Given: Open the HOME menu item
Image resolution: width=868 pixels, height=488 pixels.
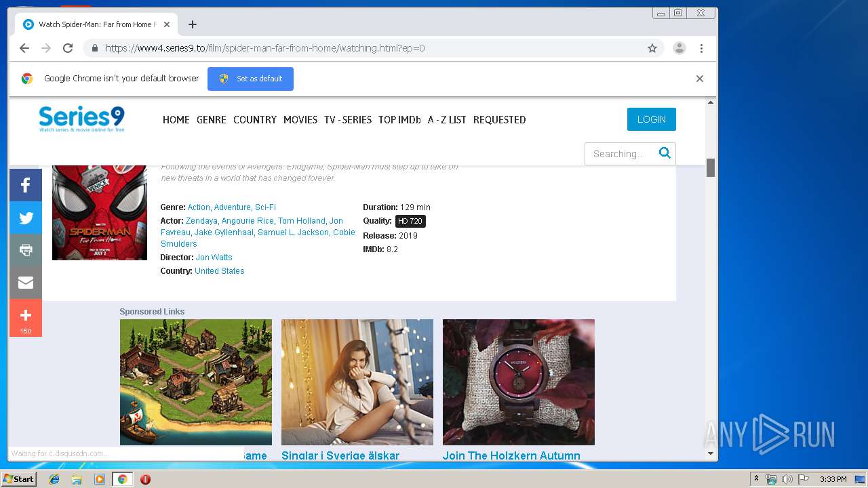Looking at the screenshot, I should (x=176, y=119).
